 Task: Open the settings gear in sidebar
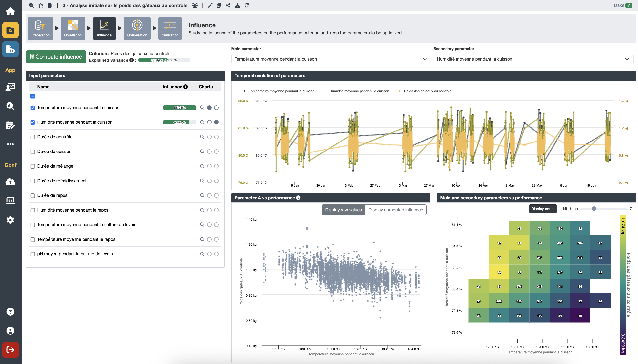click(10, 220)
